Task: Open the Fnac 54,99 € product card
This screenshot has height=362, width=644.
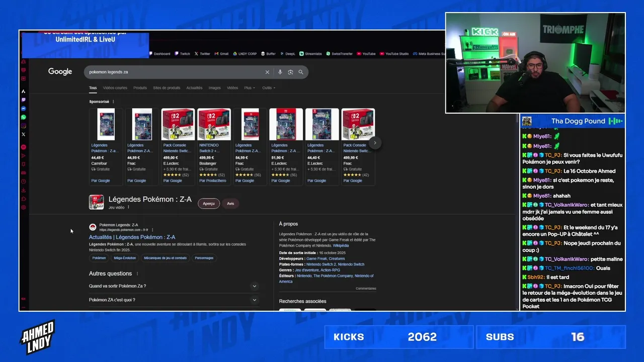Action: point(250,146)
